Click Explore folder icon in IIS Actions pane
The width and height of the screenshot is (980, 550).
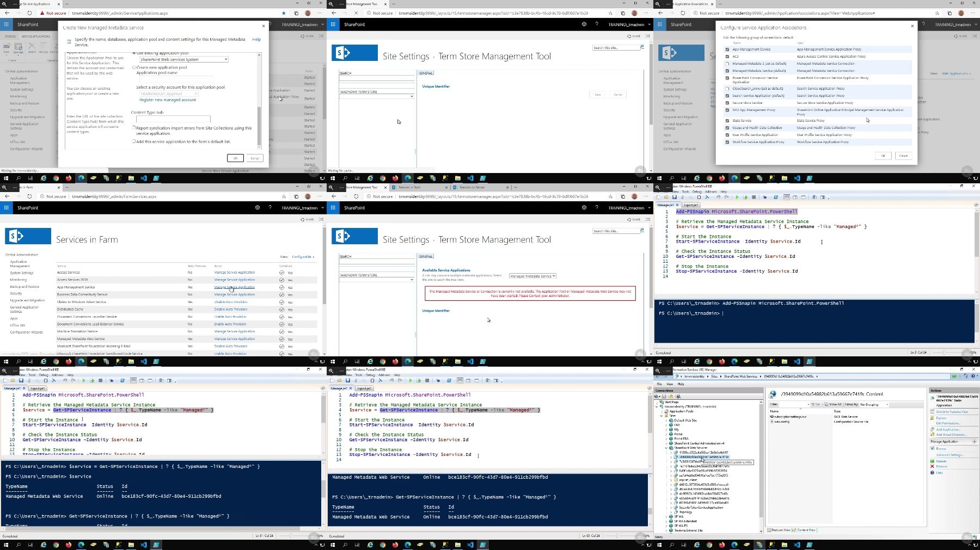point(932,418)
